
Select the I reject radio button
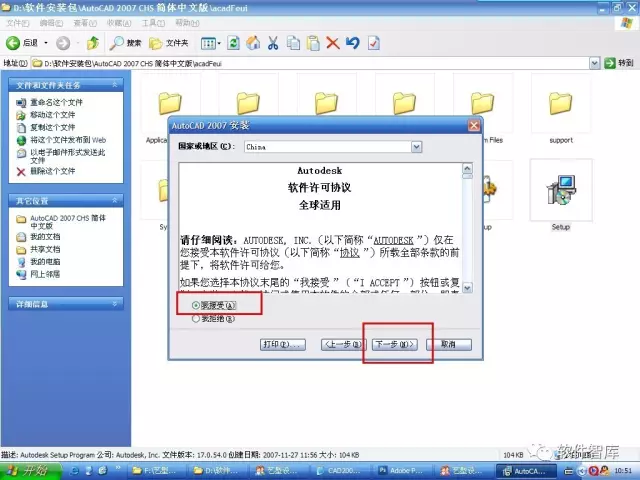coord(196,319)
